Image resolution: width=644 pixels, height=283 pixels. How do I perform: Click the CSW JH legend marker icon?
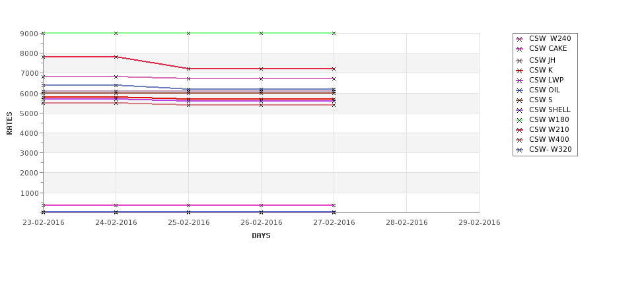520,61
